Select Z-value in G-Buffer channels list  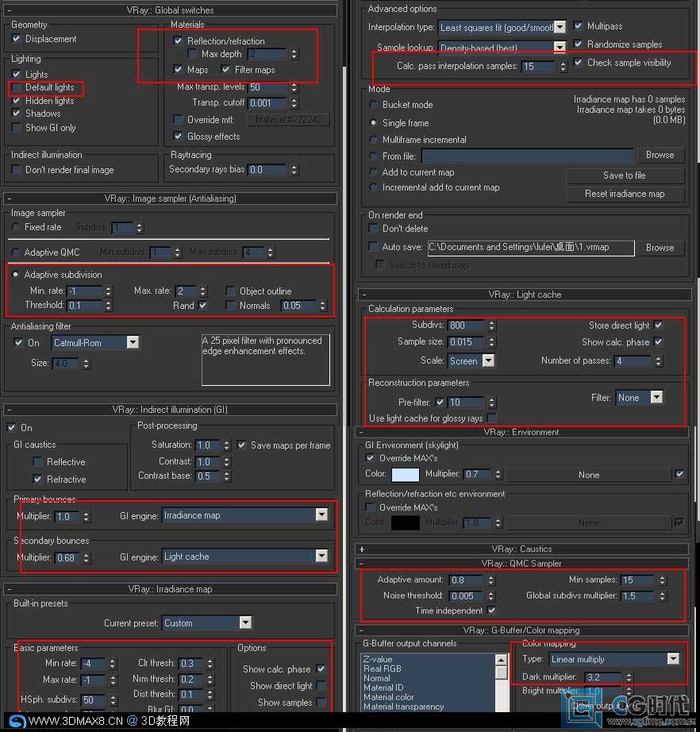tap(378, 659)
